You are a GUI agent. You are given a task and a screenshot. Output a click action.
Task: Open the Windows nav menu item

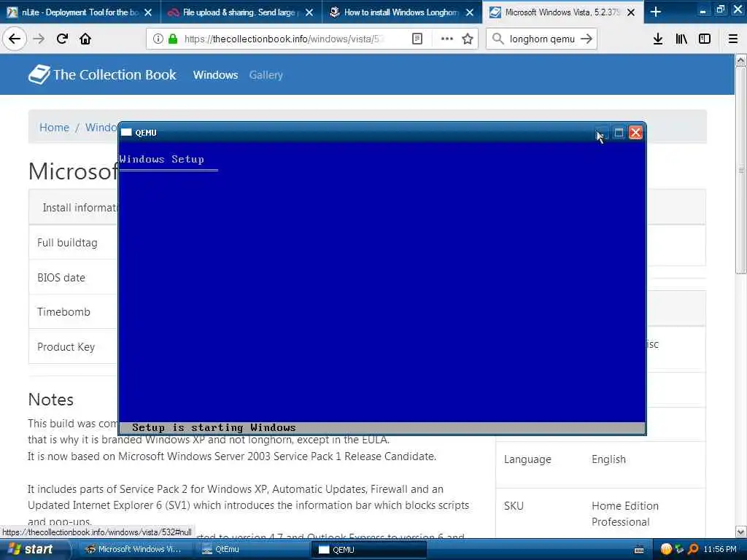[x=215, y=75]
